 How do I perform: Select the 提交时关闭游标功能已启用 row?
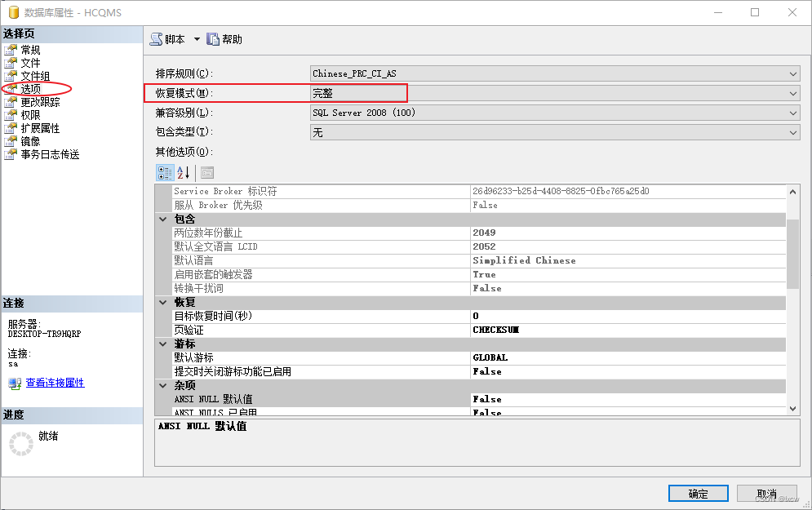[x=479, y=372]
